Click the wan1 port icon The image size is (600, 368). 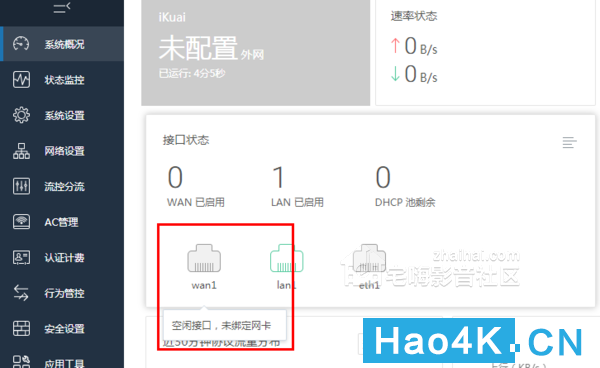(x=204, y=258)
